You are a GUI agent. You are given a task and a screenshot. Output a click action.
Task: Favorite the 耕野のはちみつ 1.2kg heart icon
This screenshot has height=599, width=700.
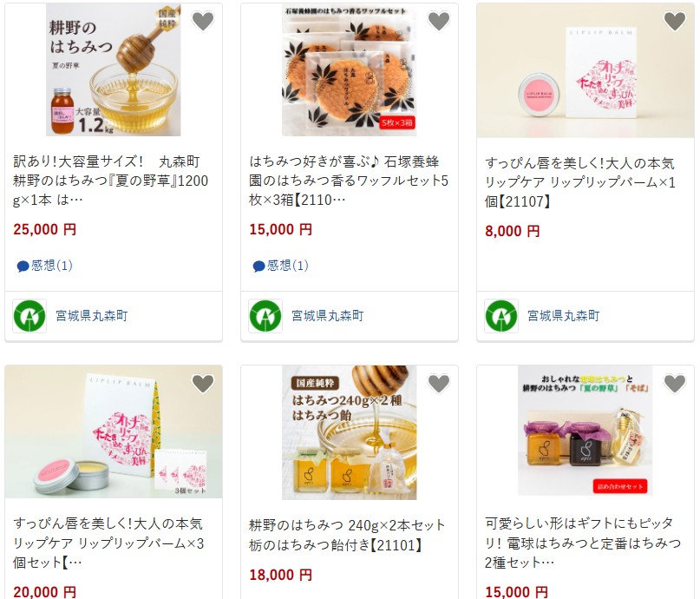coord(203,21)
